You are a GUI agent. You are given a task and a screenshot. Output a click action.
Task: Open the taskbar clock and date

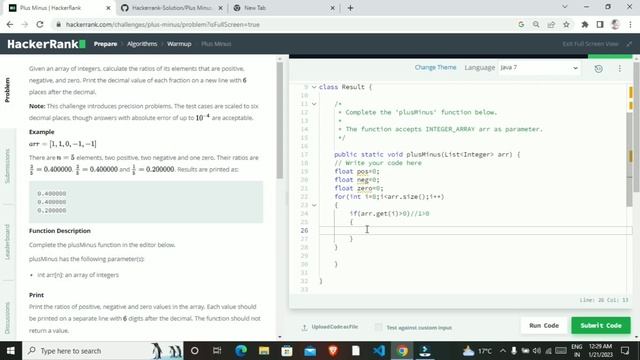[600, 351]
